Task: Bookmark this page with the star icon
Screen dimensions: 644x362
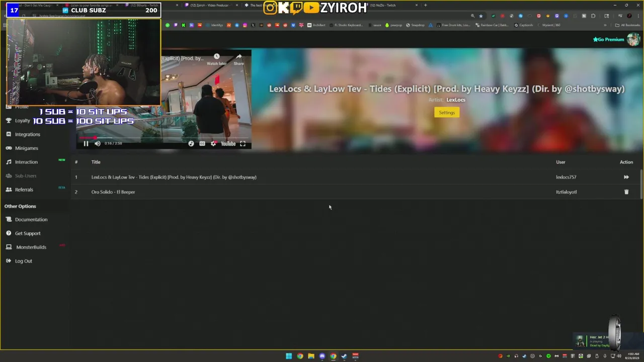Action: [x=481, y=16]
